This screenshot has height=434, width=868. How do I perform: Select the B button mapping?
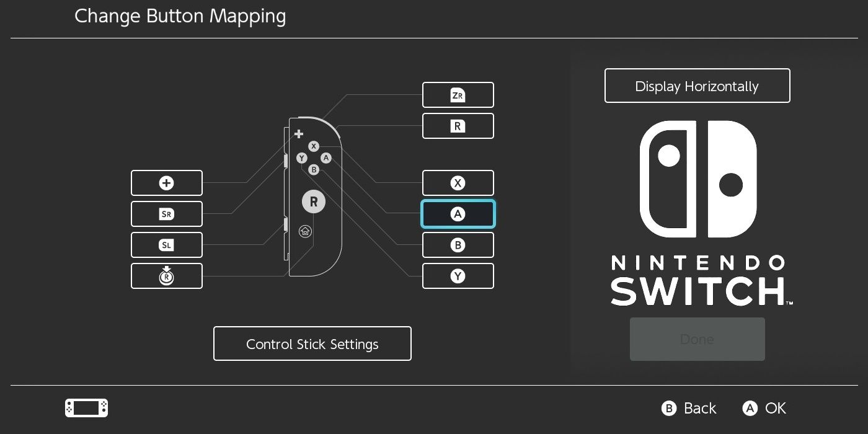coord(458,245)
